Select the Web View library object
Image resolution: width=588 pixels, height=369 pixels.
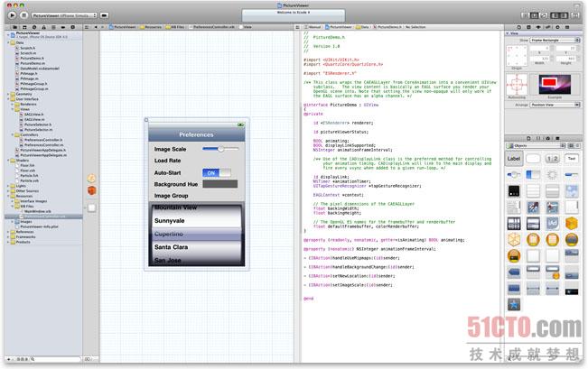[x=533, y=208]
